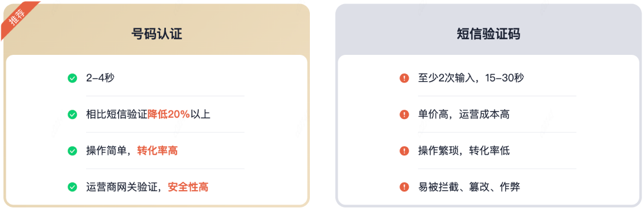Click the highlighted 降低20% text
This screenshot has height=208, width=644.
pos(168,114)
